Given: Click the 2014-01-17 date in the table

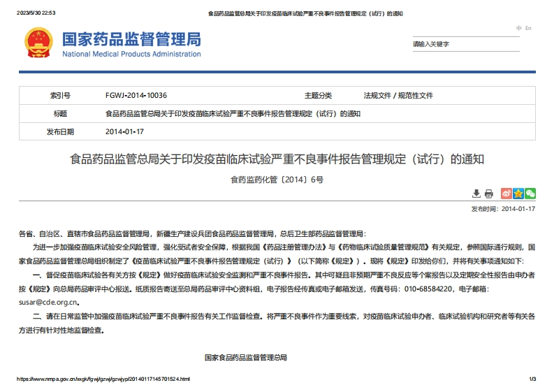Looking at the screenshot, I should 124,131.
